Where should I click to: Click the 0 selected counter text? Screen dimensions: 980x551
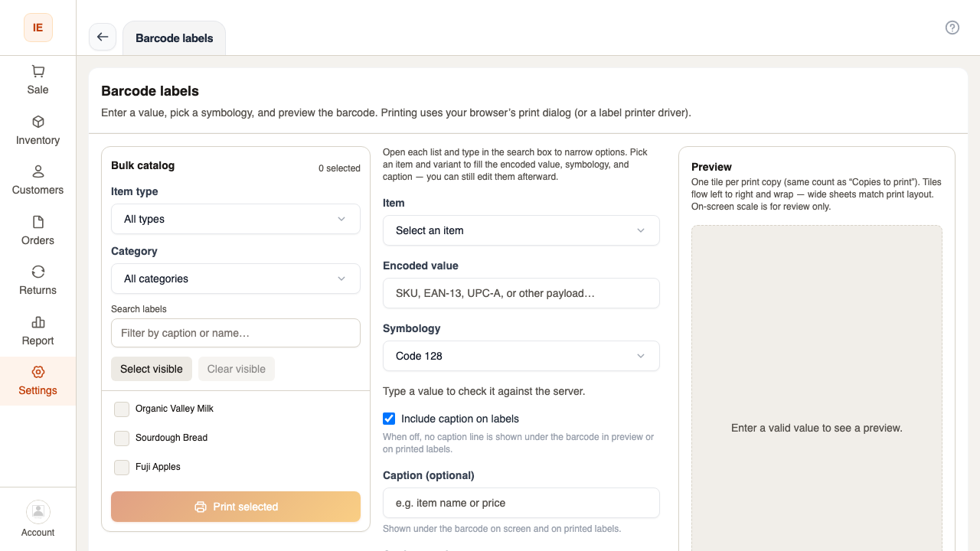pos(339,168)
